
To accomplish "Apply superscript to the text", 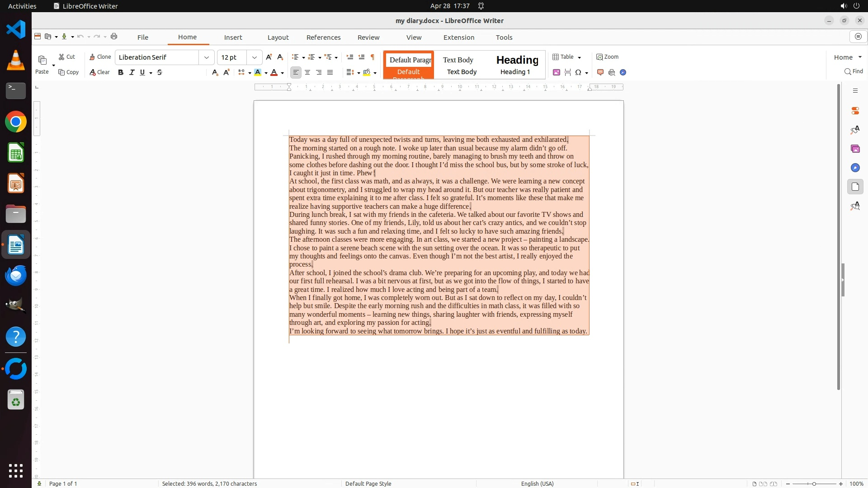I will pyautogui.click(x=226, y=72).
